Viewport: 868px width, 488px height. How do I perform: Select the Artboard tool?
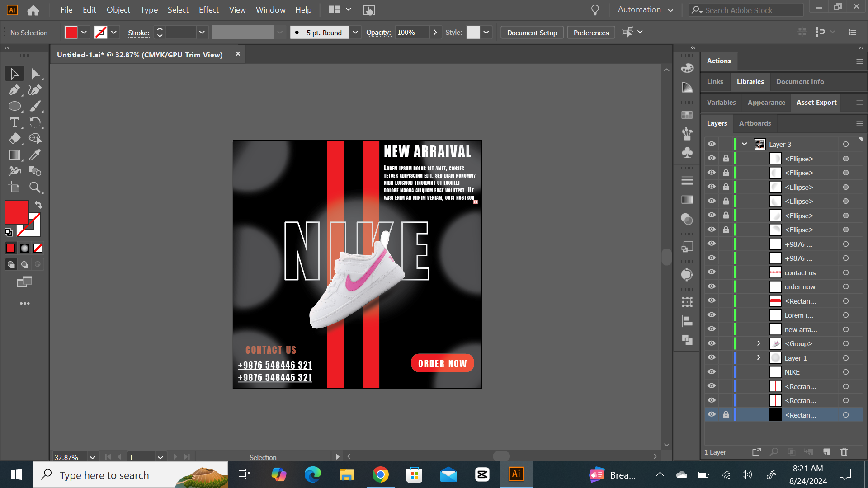click(14, 188)
